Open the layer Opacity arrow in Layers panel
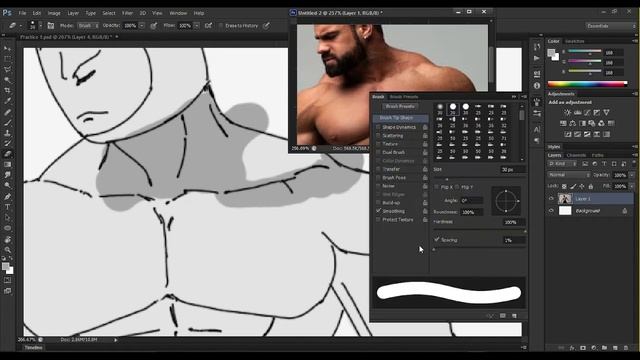 [x=632, y=175]
